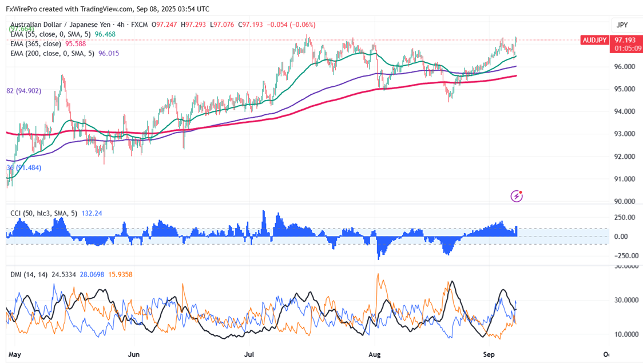Click the 96.468 EMA 55 value
Screen dimensions: 643x364
click(x=105, y=34)
